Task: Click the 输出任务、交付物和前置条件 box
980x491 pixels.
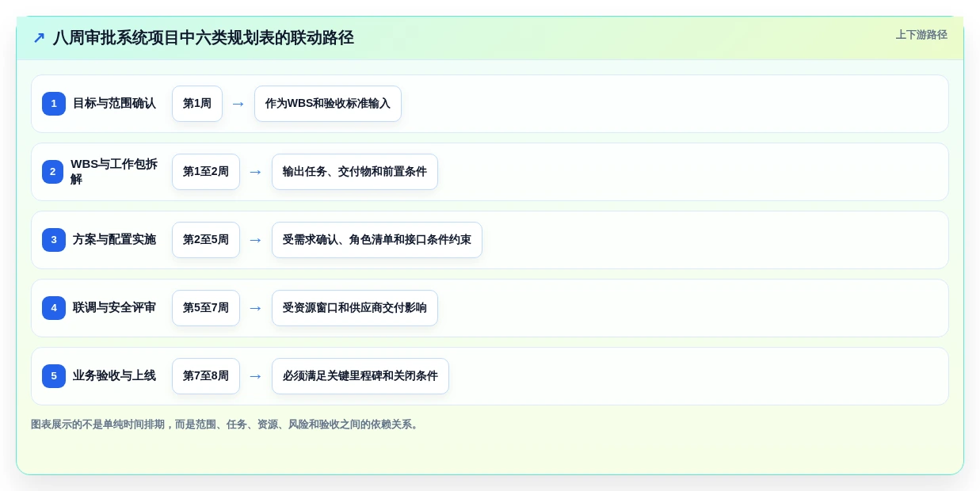Action: click(x=355, y=172)
